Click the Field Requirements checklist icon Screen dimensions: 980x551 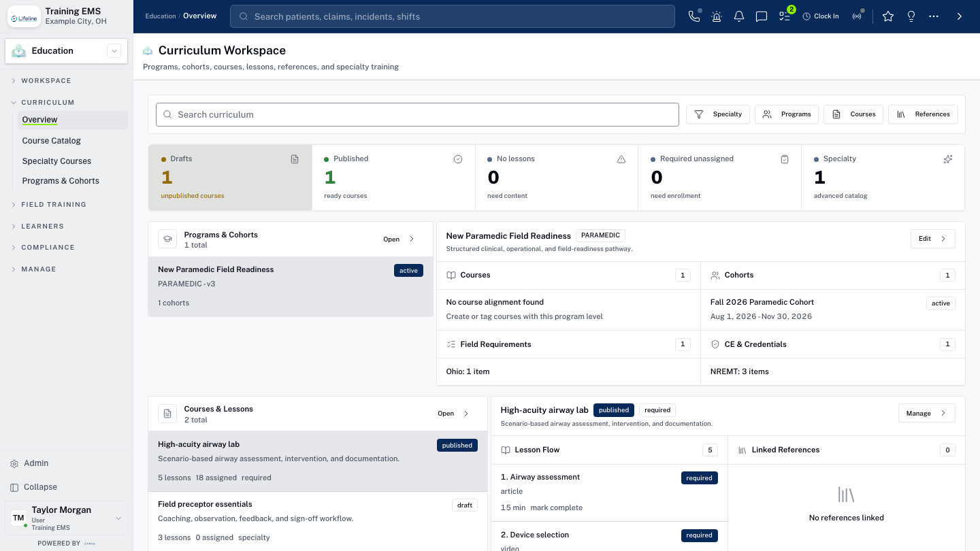pyautogui.click(x=451, y=344)
